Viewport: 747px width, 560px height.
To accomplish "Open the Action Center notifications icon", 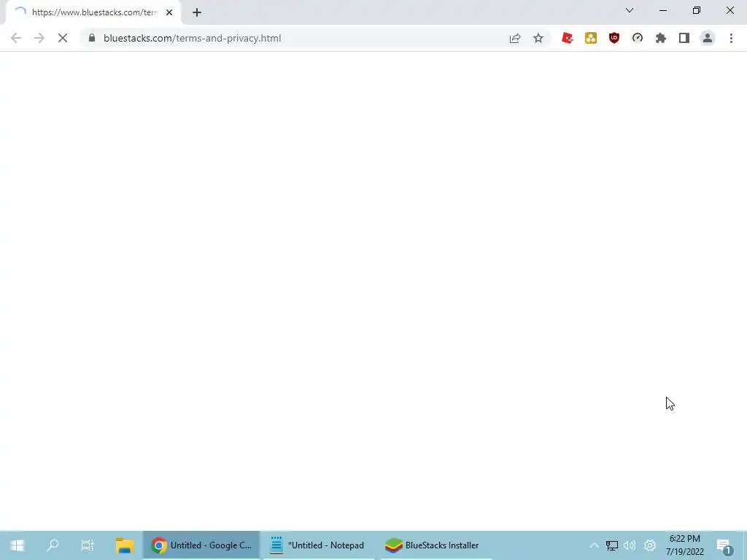I will coord(724,545).
